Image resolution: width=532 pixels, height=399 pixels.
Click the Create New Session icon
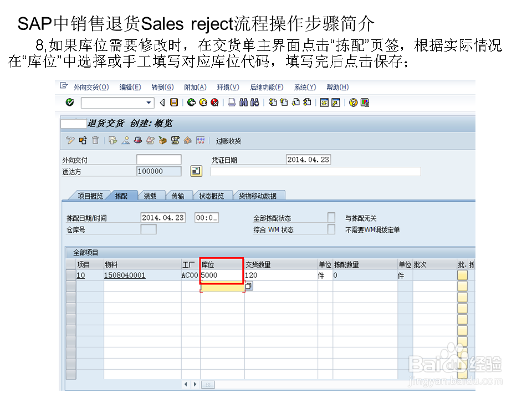324,103
